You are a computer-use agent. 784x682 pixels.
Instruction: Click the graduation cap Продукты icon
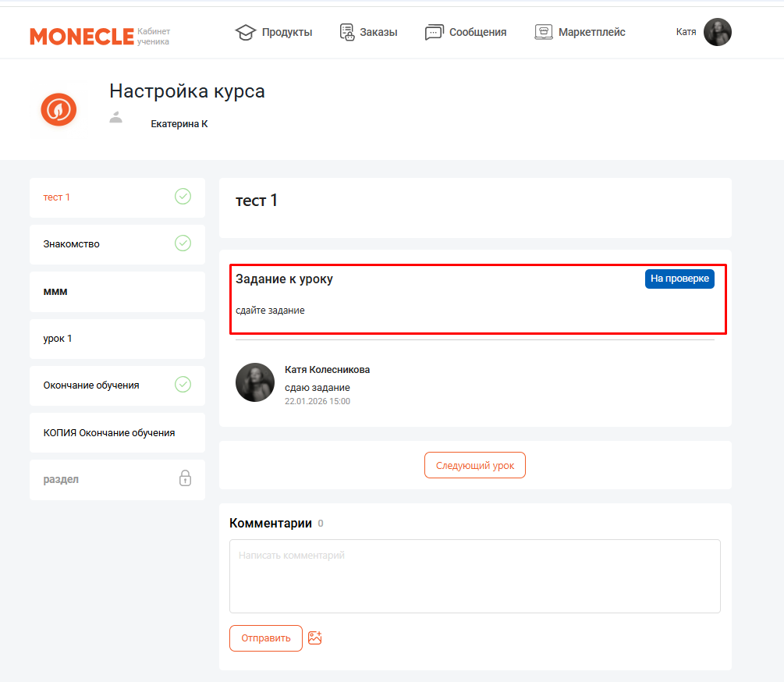click(x=246, y=32)
